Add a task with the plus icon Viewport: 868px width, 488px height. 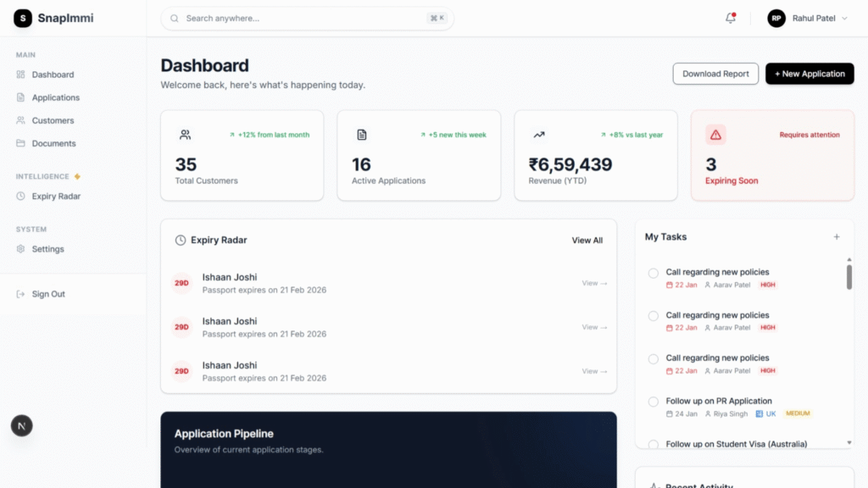(837, 237)
